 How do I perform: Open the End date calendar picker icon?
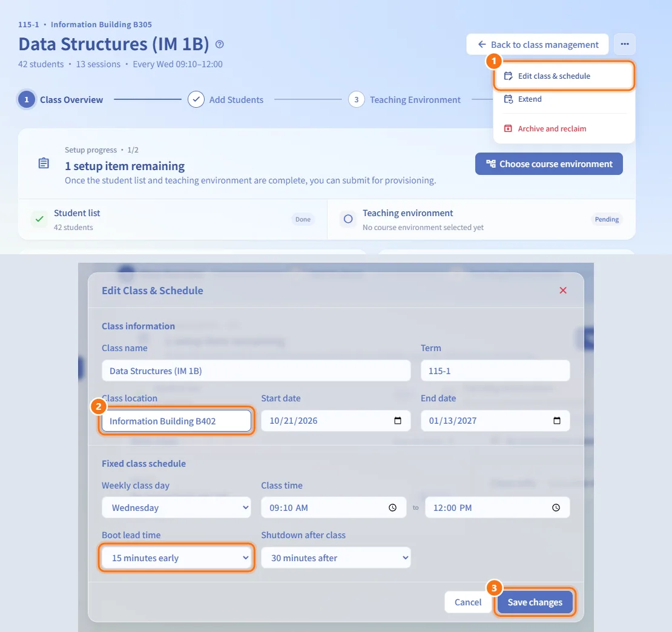click(x=557, y=421)
